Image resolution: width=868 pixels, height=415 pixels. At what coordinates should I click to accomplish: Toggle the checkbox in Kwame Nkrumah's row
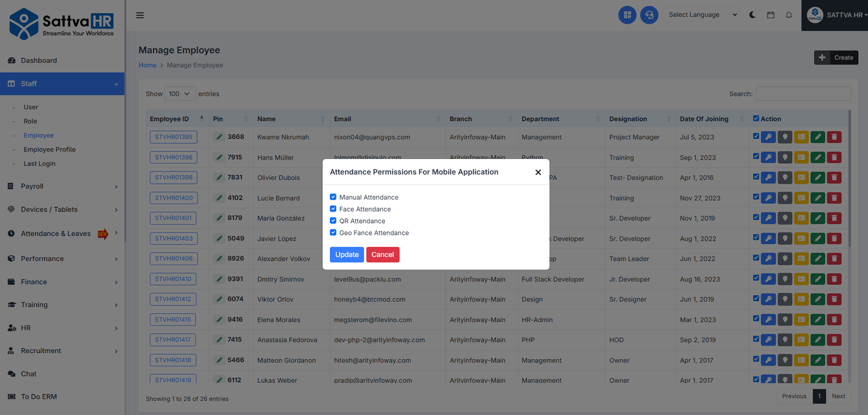[x=756, y=136]
